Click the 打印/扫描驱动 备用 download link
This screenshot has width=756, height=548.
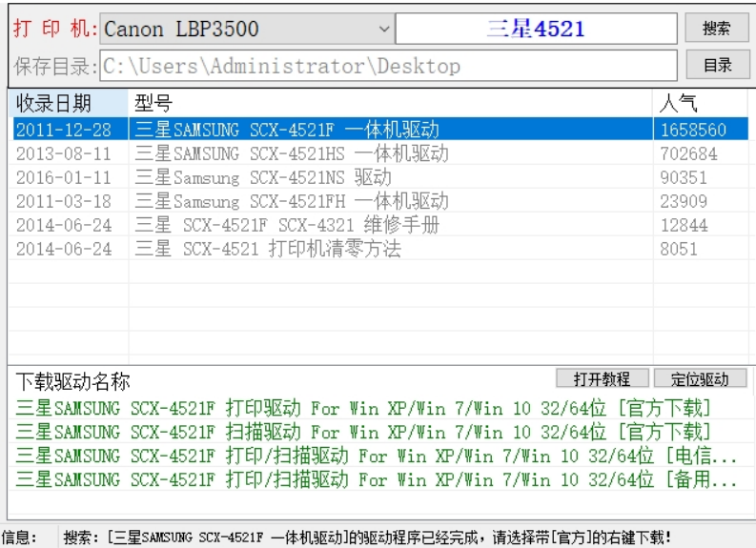(377, 479)
